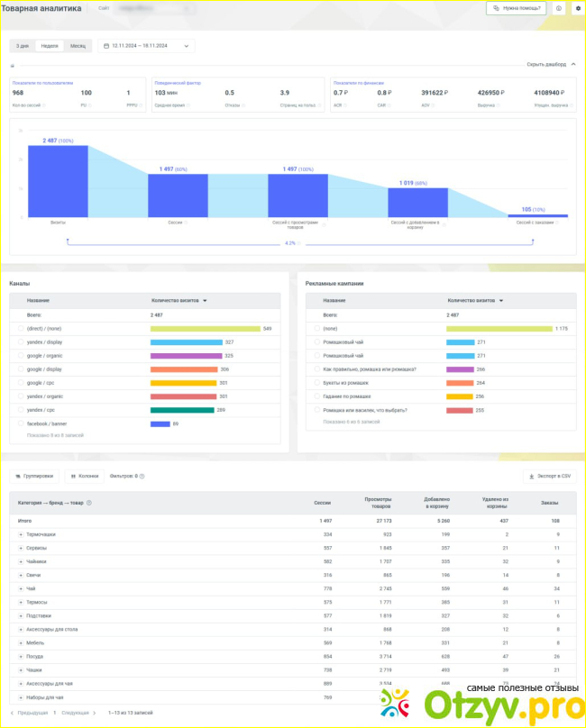Switch to the 3 дня period tab
Screen dimensions: 586x728
(x=23, y=45)
